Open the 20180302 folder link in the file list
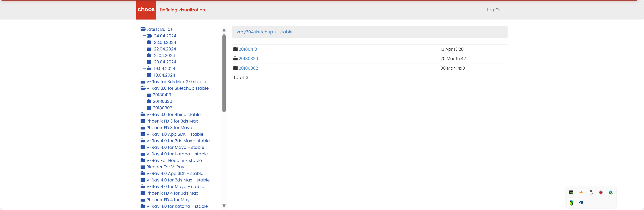The image size is (644, 210). point(248,68)
